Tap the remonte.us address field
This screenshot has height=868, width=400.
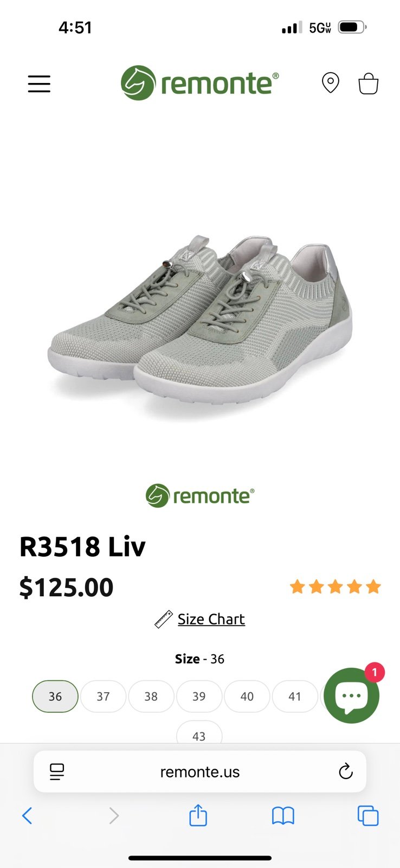click(200, 771)
